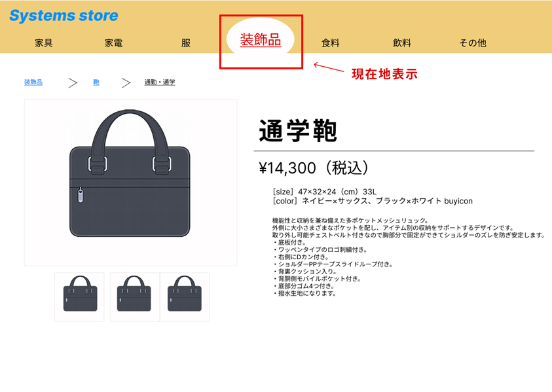Click the Systems store logo

(64, 16)
